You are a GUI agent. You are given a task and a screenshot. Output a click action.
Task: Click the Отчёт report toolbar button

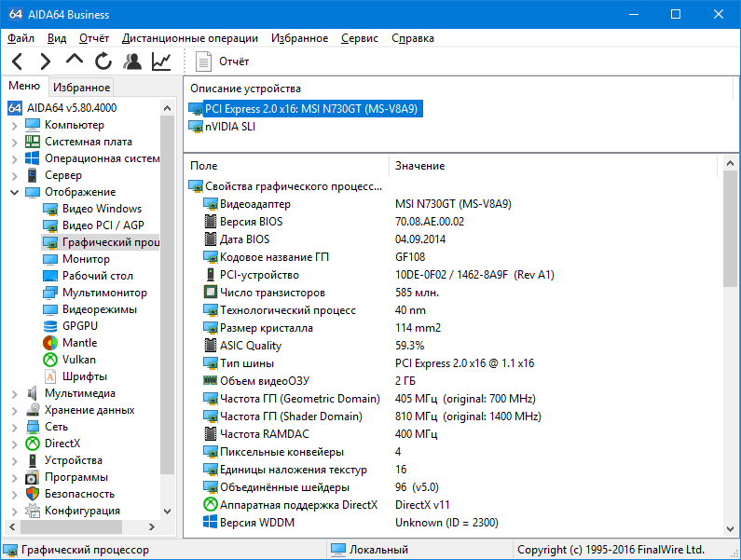pyautogui.click(x=222, y=61)
